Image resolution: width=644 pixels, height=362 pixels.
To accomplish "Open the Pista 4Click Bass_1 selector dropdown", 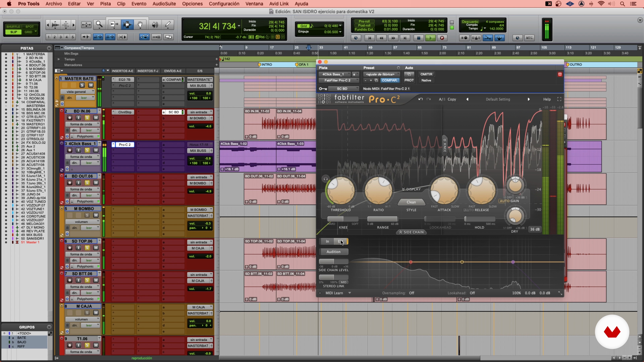I will tap(335, 74).
